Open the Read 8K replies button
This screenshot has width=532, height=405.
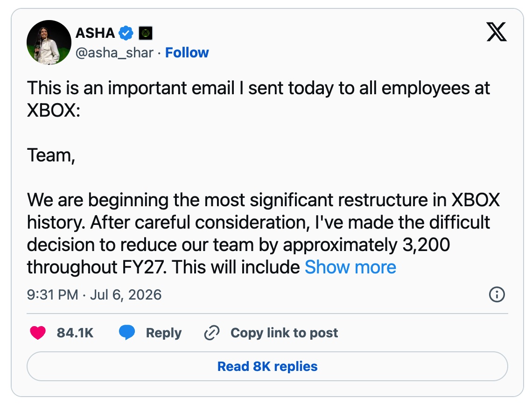267,366
